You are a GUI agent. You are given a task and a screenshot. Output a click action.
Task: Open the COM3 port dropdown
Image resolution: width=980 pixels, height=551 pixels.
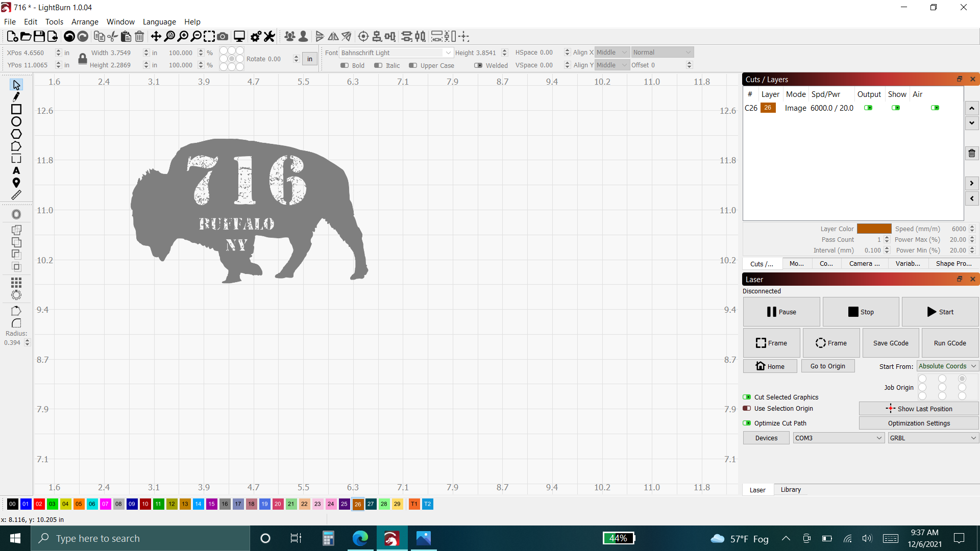click(x=839, y=438)
